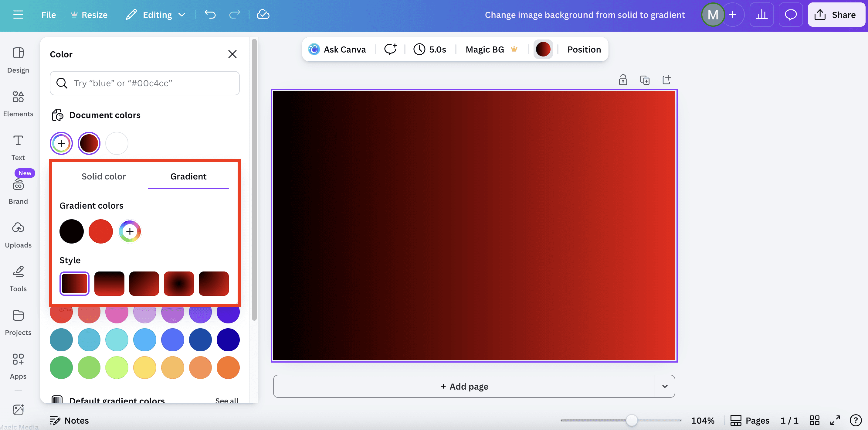Image resolution: width=868 pixels, height=430 pixels.
Task: Select the white document color swatch
Action: 117,143
